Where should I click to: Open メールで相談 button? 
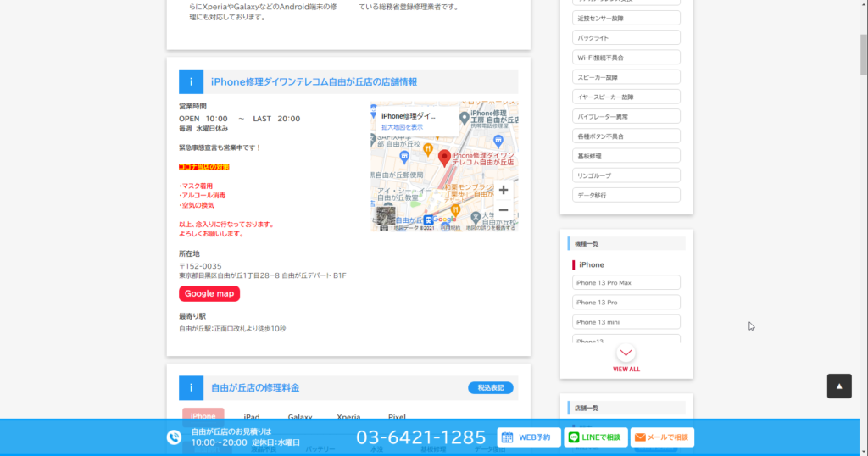click(662, 437)
